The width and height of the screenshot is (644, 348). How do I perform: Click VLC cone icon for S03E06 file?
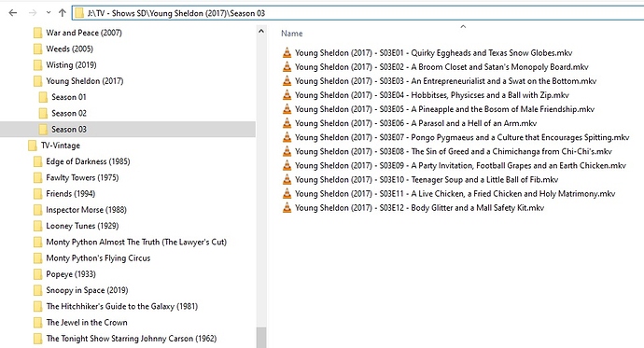pyautogui.click(x=287, y=123)
